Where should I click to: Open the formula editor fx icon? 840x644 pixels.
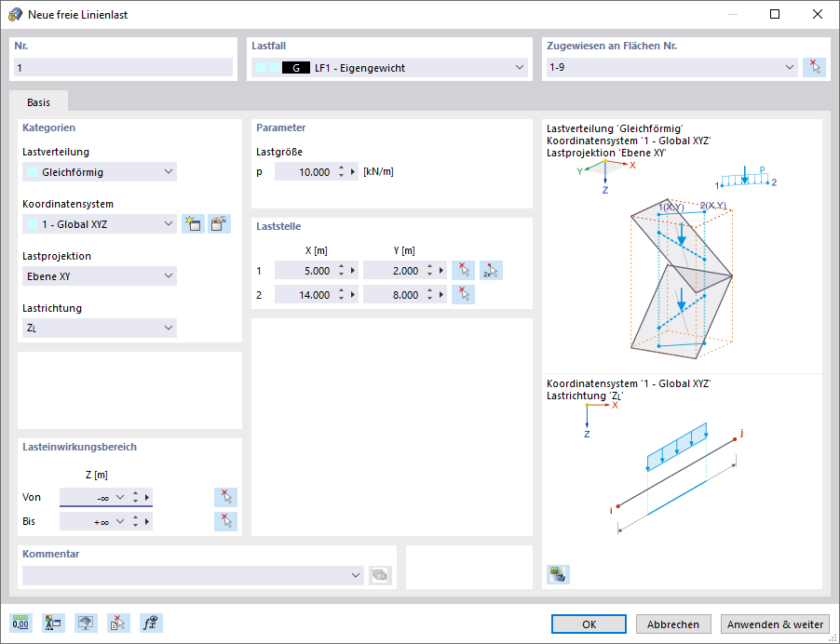click(x=151, y=624)
